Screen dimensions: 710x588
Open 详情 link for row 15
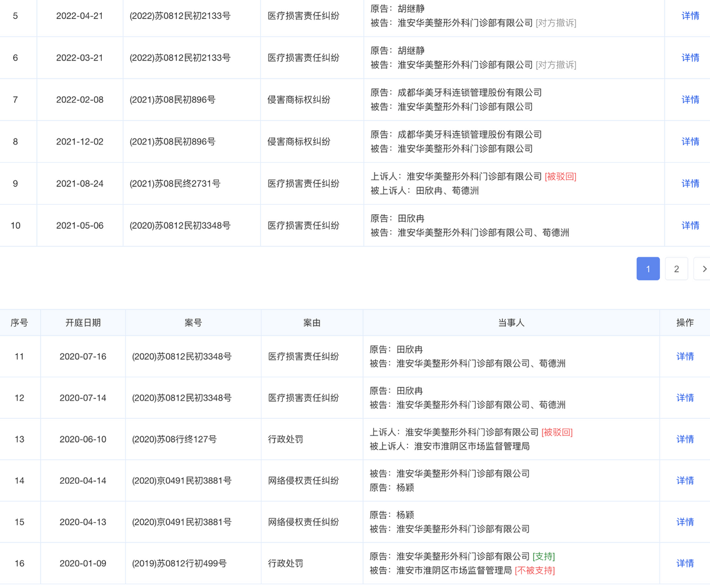(x=685, y=522)
